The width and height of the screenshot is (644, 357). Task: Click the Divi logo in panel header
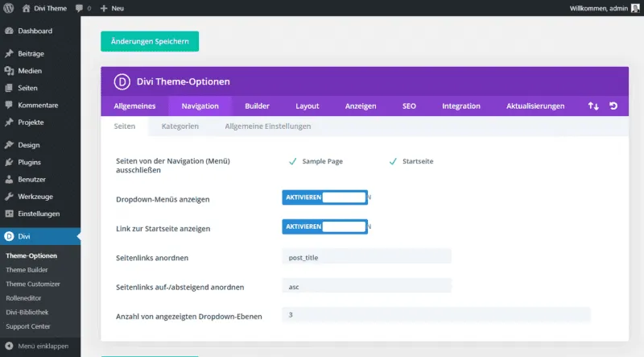[x=122, y=81]
